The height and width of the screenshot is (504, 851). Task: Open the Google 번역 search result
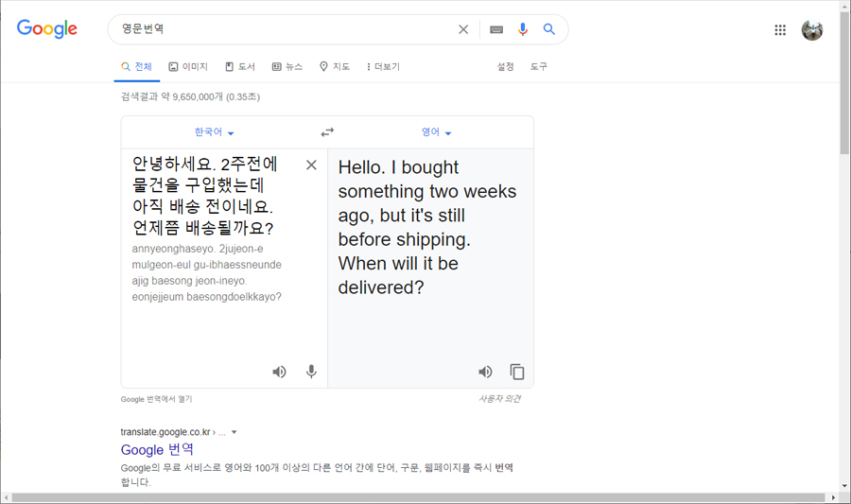tap(157, 450)
